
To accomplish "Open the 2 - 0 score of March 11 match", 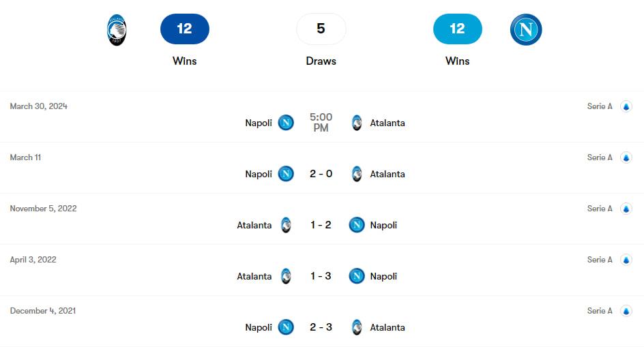I will (x=321, y=174).
